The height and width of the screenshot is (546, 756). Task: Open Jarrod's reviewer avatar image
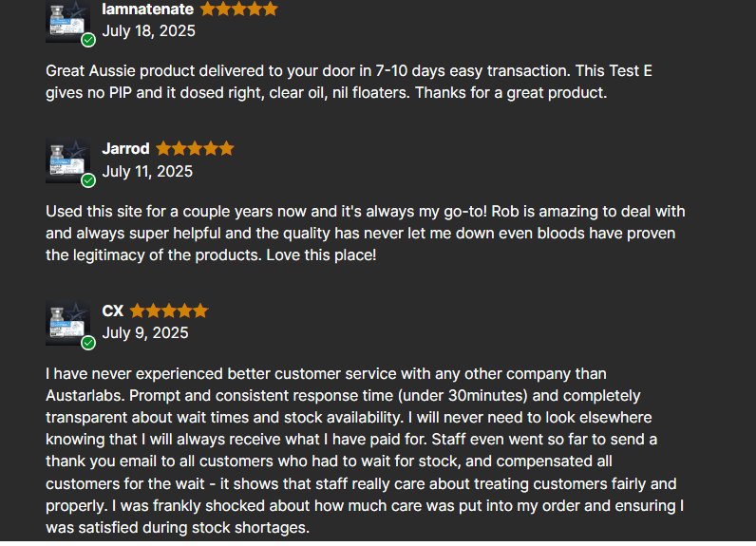click(66, 160)
